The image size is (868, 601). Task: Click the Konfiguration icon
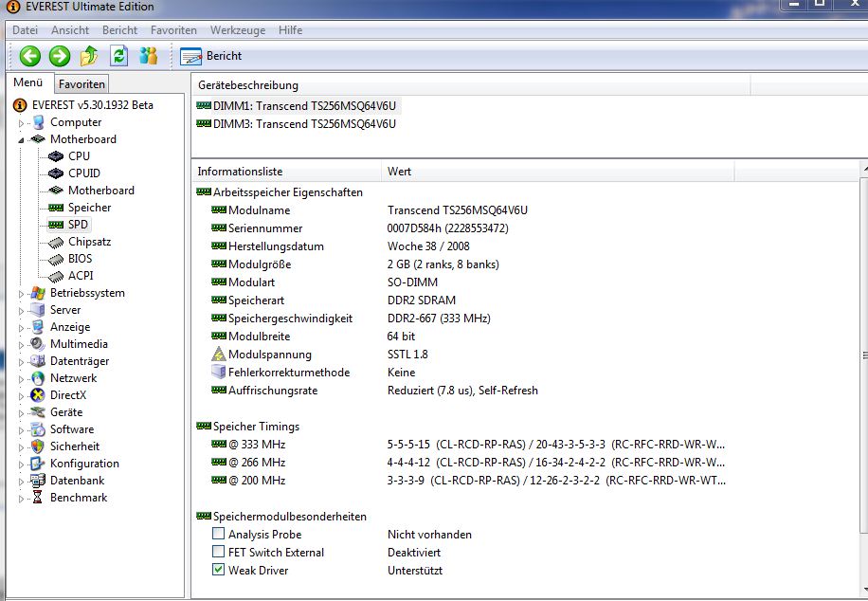coord(38,464)
